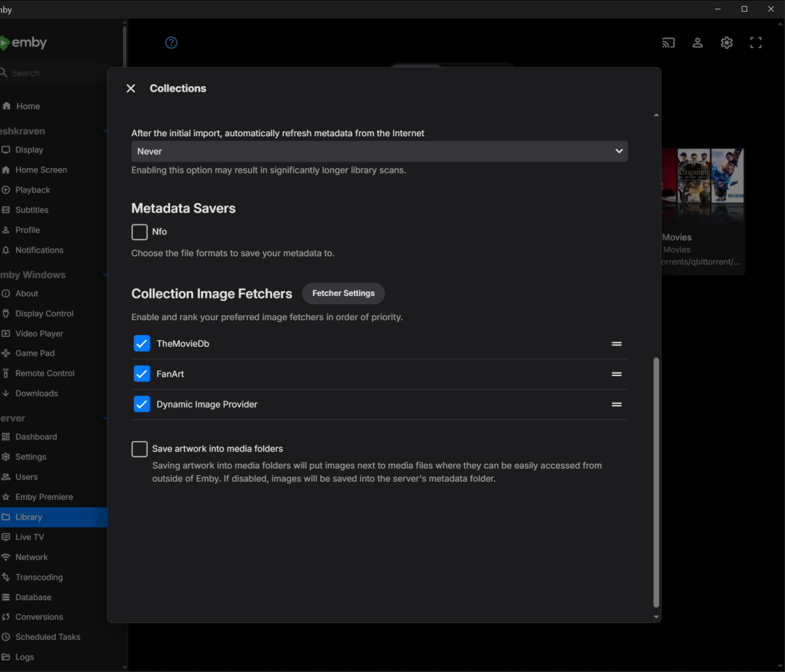Click the cast to device icon
The height and width of the screenshot is (672, 785).
coord(669,43)
